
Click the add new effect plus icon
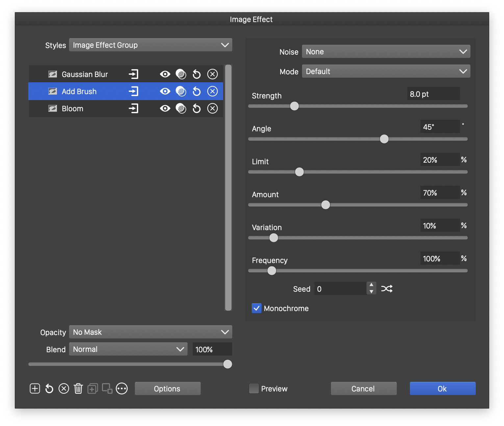[x=35, y=388]
